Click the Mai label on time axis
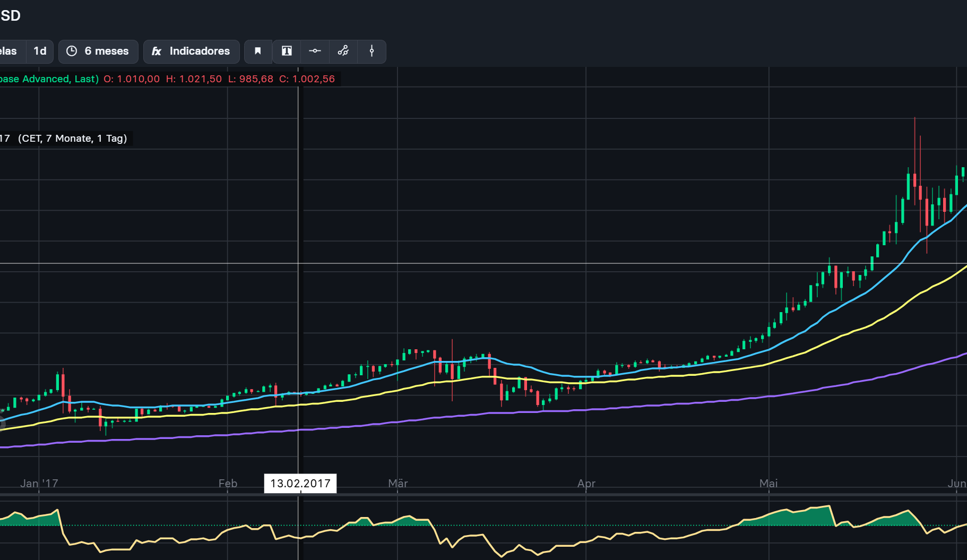967x560 pixels. coord(768,484)
